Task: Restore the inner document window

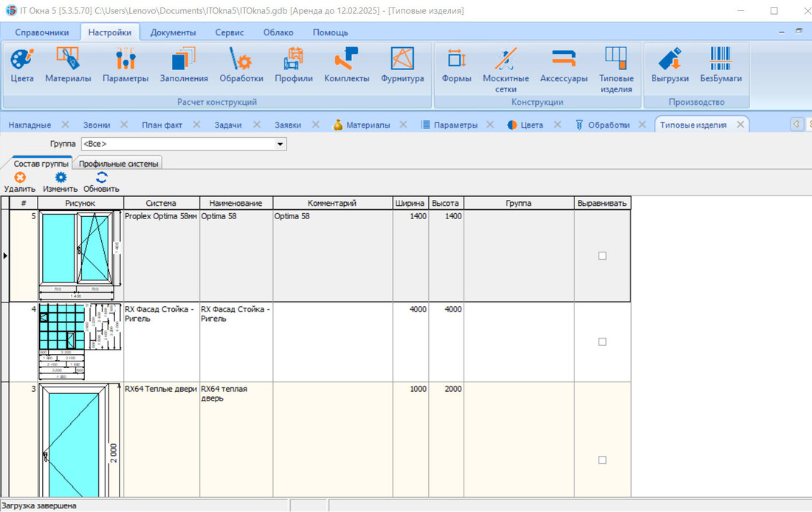Action: [799, 32]
